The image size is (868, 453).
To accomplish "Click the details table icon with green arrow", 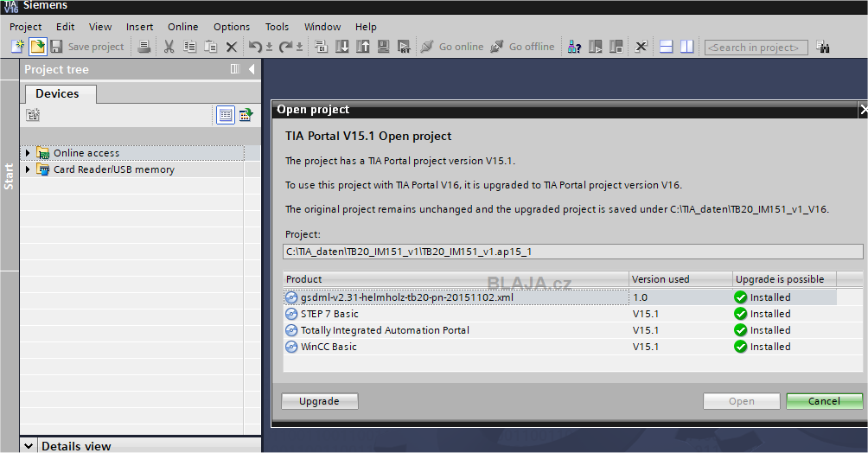I will (x=246, y=115).
